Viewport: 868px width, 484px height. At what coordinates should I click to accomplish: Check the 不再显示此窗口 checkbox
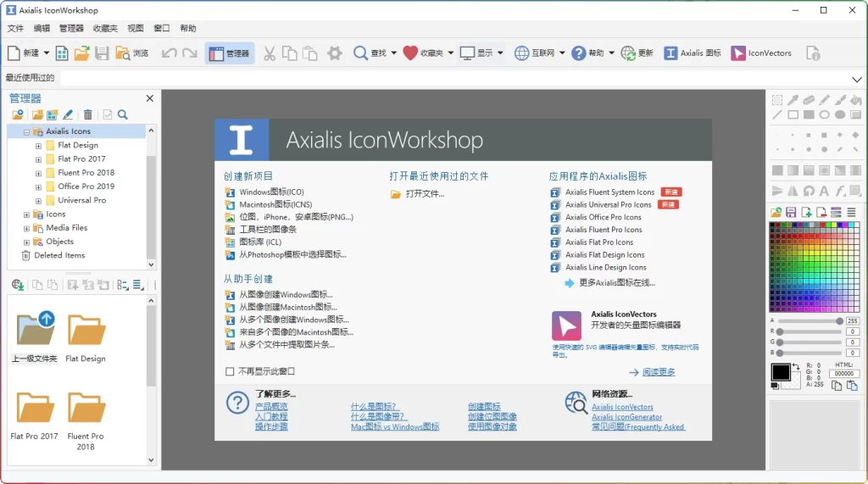point(230,371)
